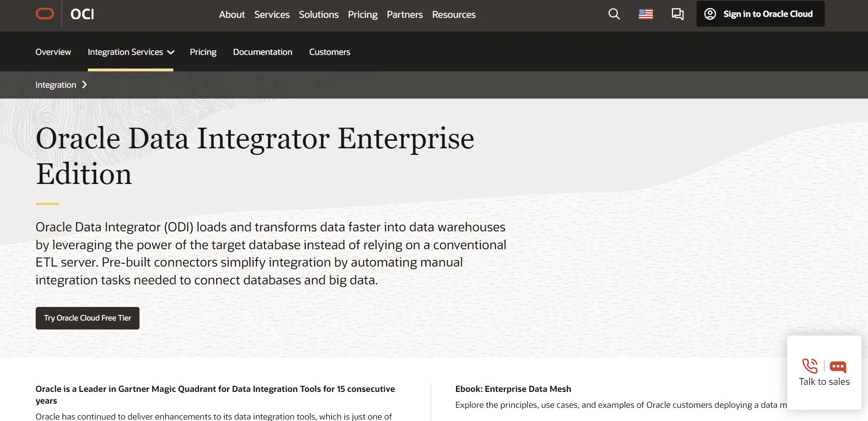This screenshot has width=868, height=421.
Task: Click the paragraph beginning 'Oracle Data Integrator (ODI) loads'
Action: tap(271, 253)
